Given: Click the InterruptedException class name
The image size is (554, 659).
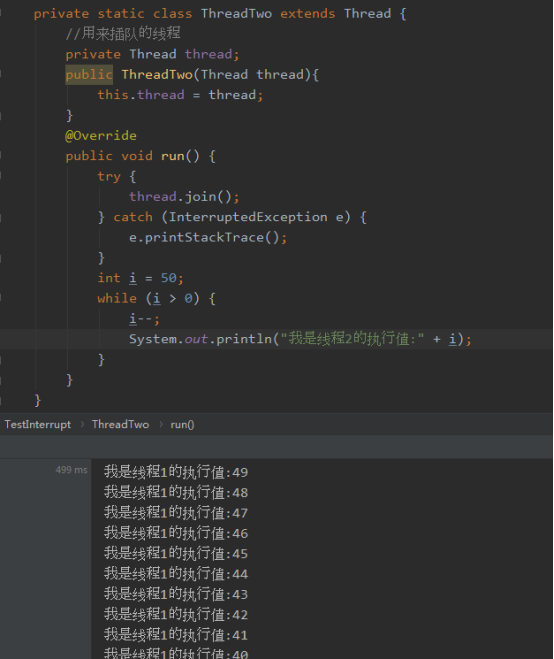Looking at the screenshot, I should 248,217.
